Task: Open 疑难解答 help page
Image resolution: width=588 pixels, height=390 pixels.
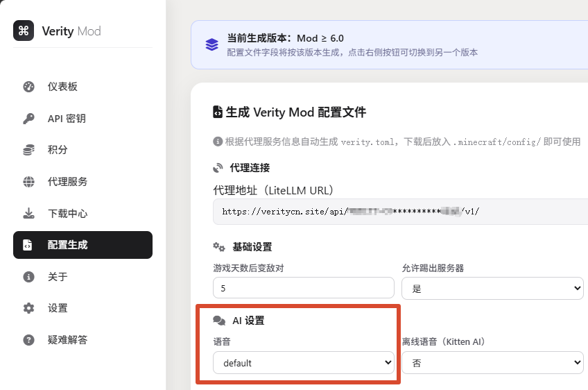Action: pyautogui.click(x=83, y=340)
